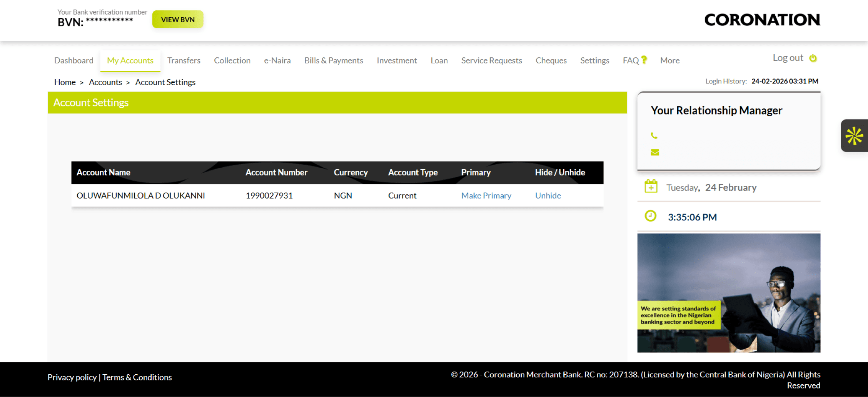Screen dimensions: 868x397
Task: Open Bills & Payments menu
Action: coord(334,60)
